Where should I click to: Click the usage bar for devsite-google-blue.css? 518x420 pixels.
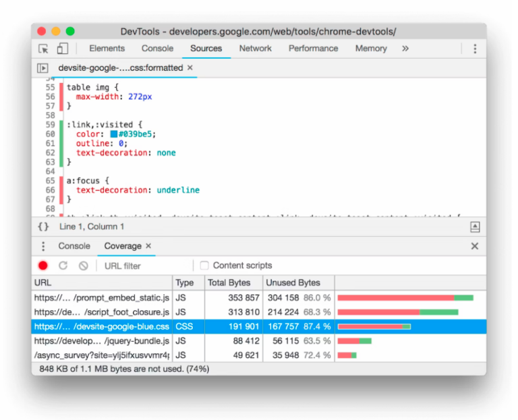pyautogui.click(x=374, y=326)
